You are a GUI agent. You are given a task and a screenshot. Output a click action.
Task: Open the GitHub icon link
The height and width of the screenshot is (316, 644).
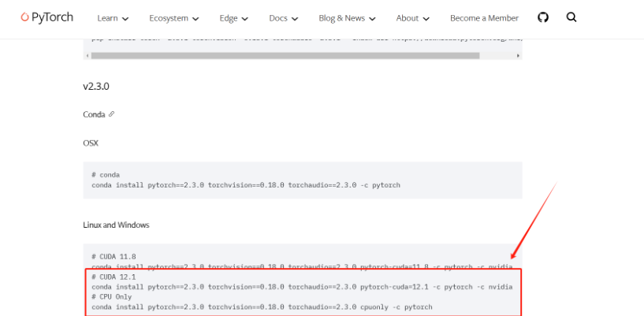point(543,17)
